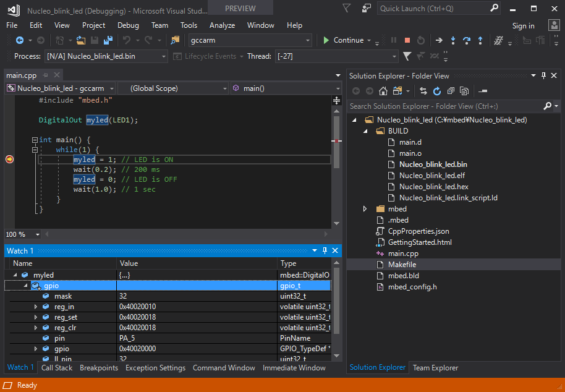Close the main.cpp editor tab
The width and height of the screenshot is (565, 392).
point(57,75)
